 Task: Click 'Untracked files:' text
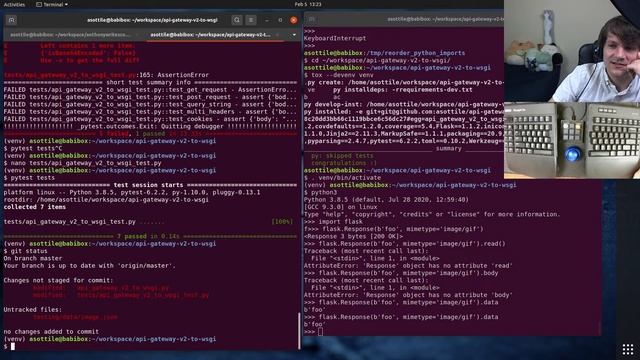[x=33, y=310]
